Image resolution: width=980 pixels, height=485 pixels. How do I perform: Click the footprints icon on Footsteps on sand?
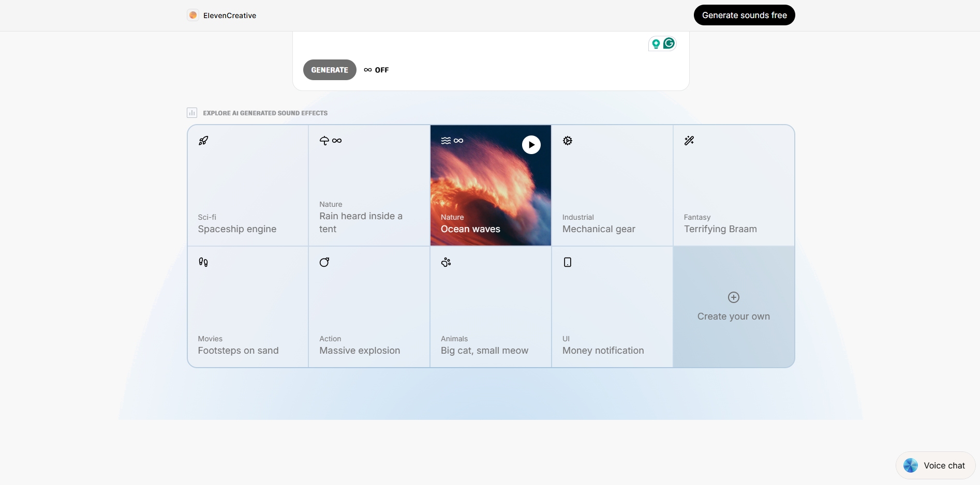[203, 262]
